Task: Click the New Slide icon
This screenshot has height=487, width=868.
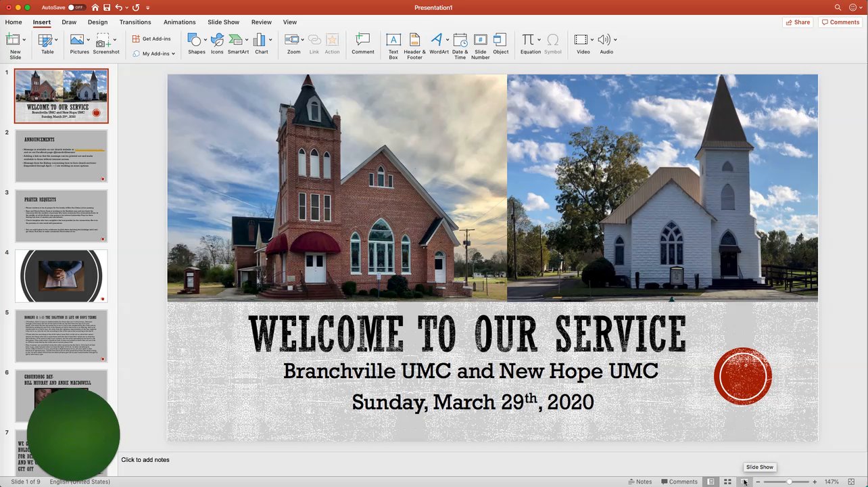Action: pos(13,39)
